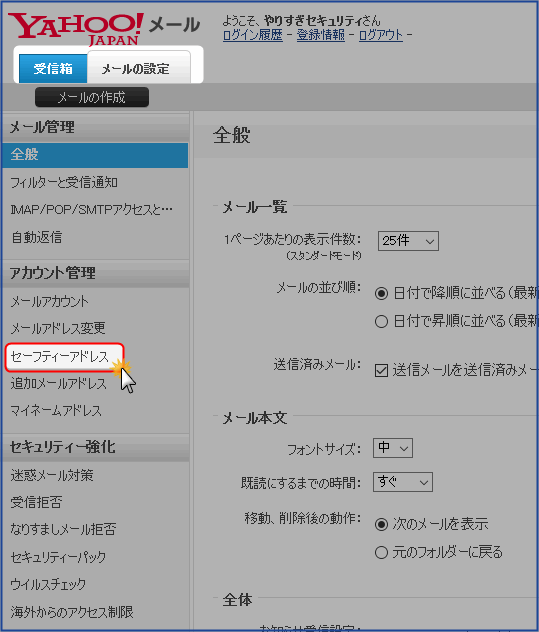Open the 25件 items-per-page dropdown
Viewport: 539px width, 632px height.
tap(408, 241)
